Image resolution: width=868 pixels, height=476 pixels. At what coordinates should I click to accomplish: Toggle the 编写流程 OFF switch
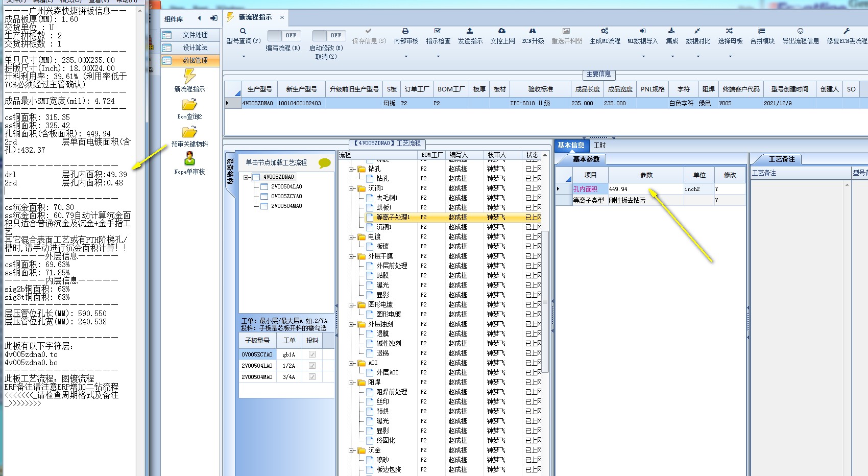pos(284,35)
